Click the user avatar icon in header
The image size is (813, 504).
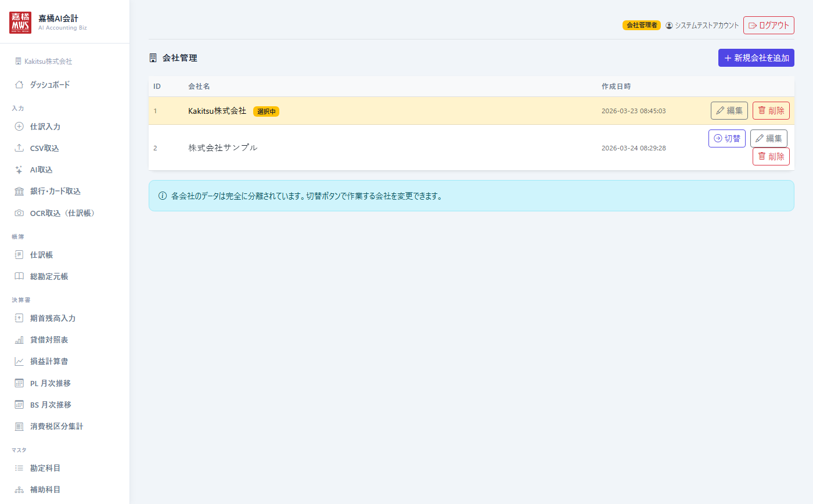[669, 26]
